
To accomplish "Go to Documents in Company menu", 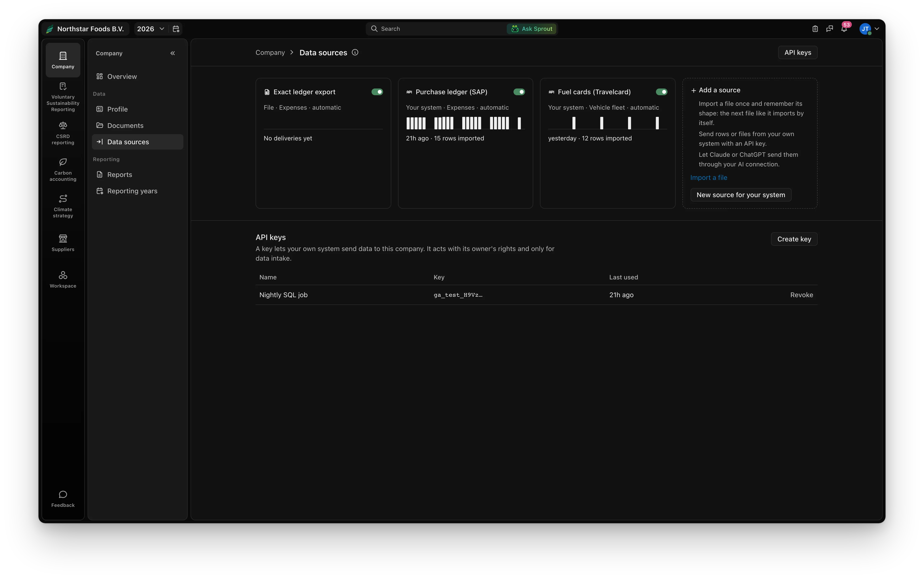I will (x=138, y=126).
